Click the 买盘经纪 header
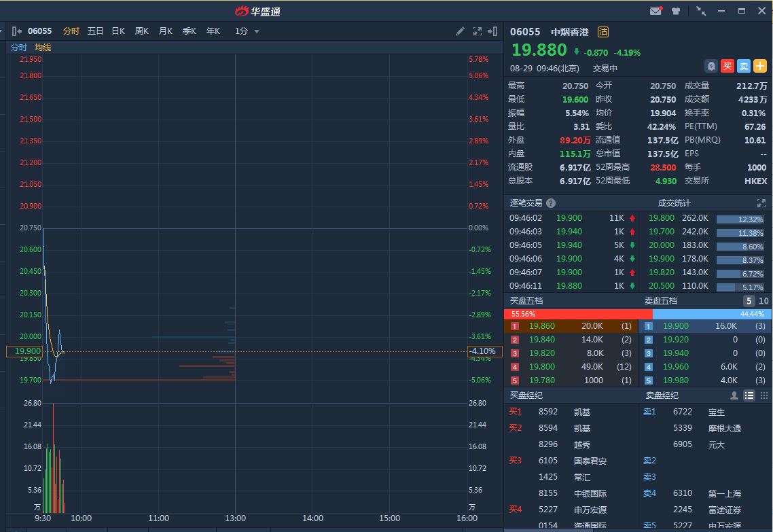This screenshot has width=773, height=532. (526, 395)
